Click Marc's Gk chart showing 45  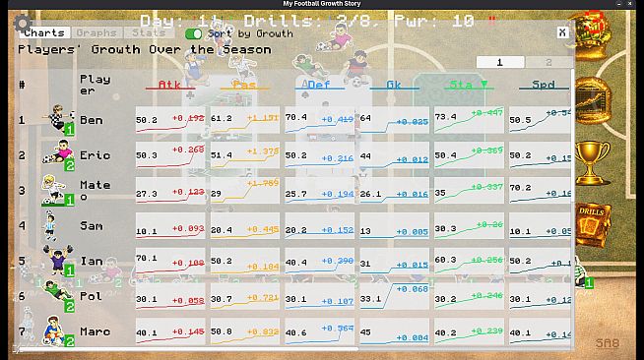coord(394,331)
